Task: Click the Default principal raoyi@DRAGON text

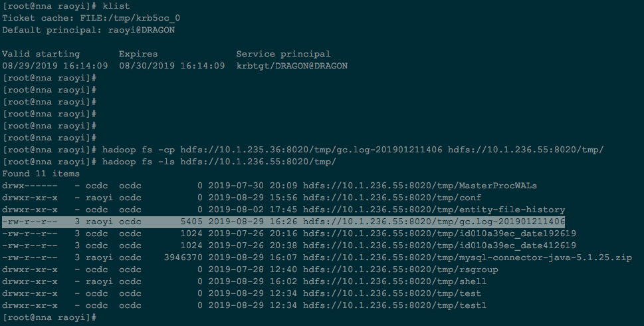Action: [142, 30]
